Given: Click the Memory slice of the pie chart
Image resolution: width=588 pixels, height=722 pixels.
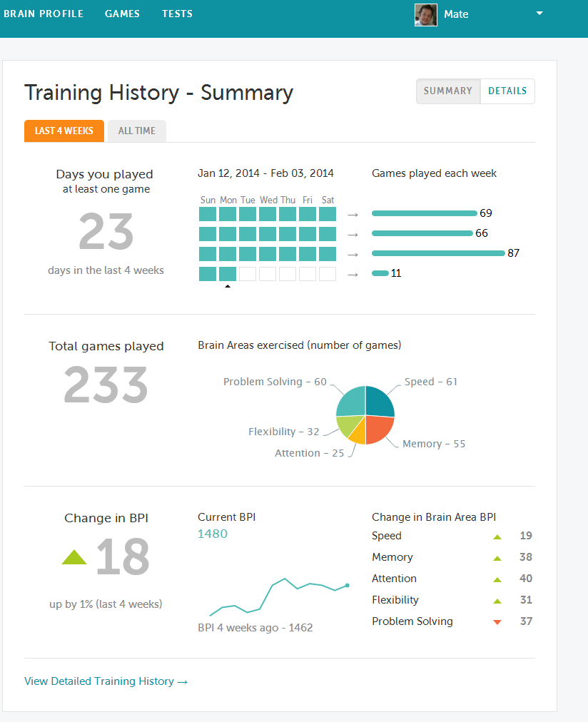Looking at the screenshot, I should click(378, 429).
